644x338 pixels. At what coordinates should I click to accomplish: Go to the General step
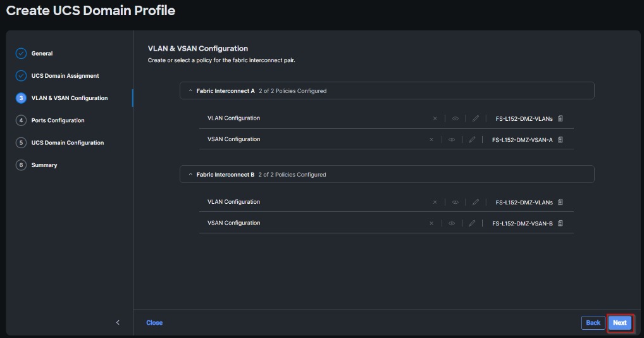[42, 54]
